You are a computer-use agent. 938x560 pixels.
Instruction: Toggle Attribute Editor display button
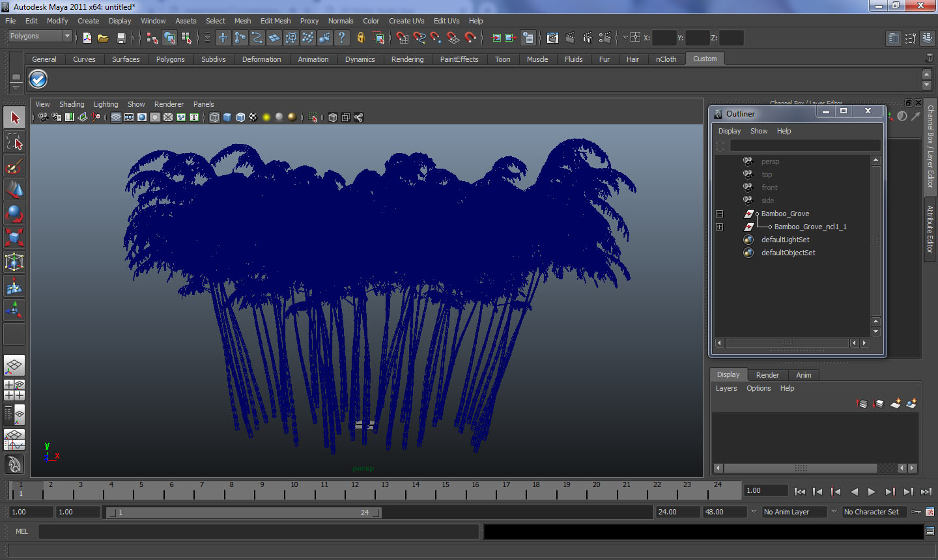click(894, 38)
